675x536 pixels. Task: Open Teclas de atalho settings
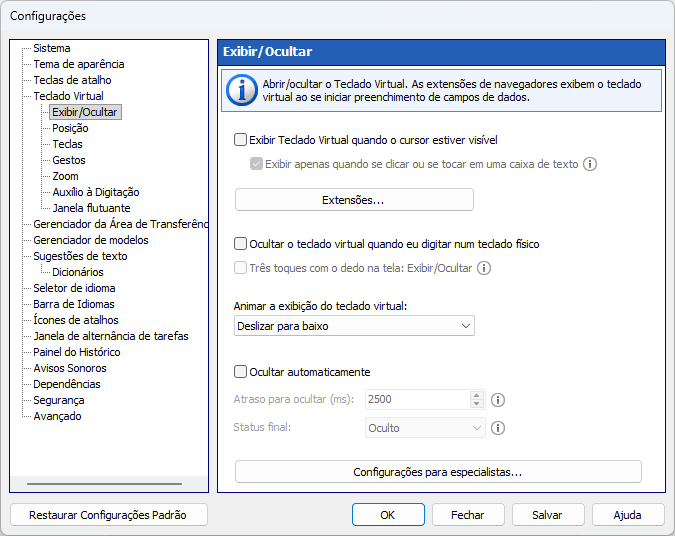click(72, 80)
